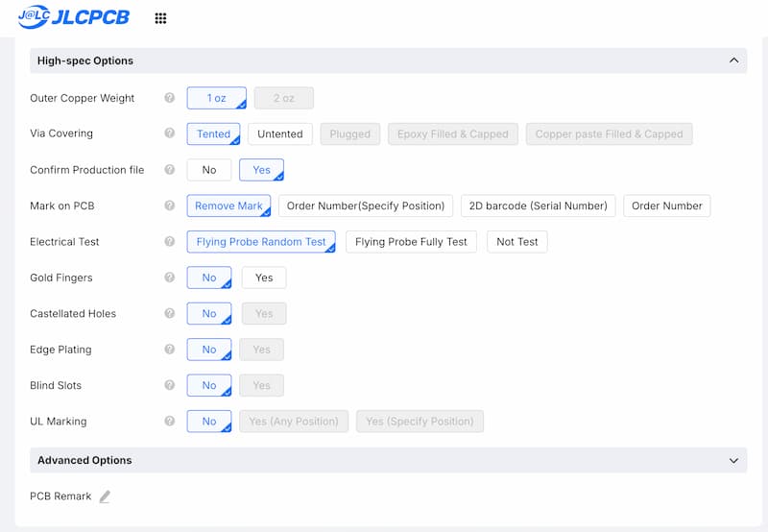Select Untented via covering
Image resolution: width=768 pixels, height=532 pixels.
279,134
